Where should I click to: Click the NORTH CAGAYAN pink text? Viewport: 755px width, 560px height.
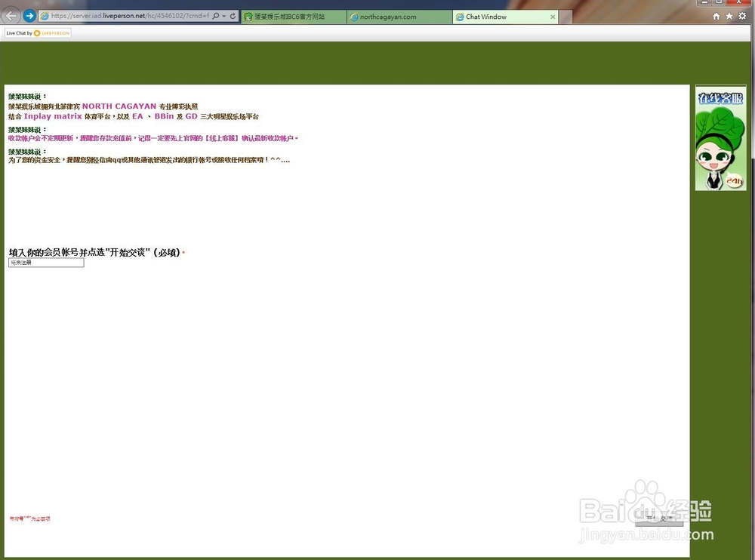tap(119, 106)
